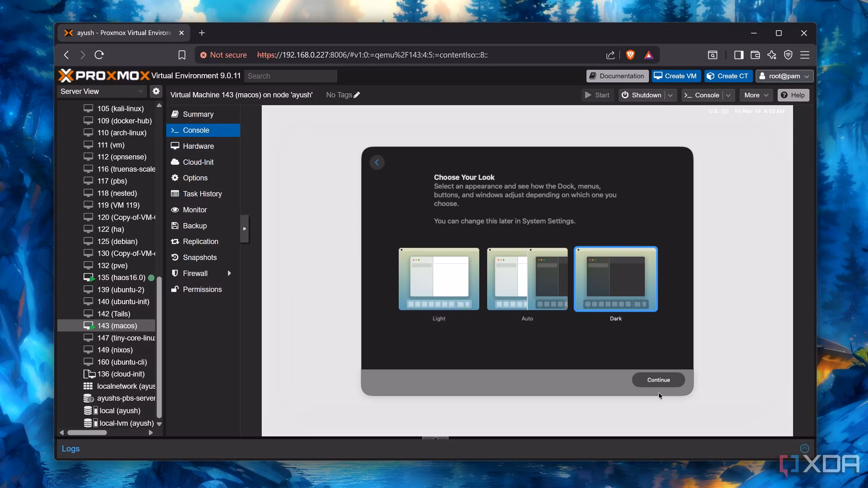Open the Brave Wallet icon
This screenshot has height=488, width=868.
click(755, 55)
